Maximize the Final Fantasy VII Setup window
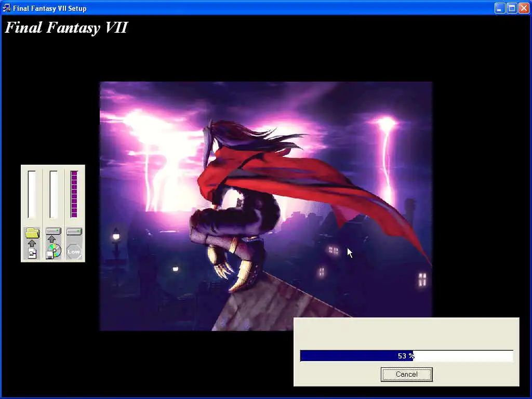Viewport: 532px width, 399px height. pyautogui.click(x=512, y=8)
